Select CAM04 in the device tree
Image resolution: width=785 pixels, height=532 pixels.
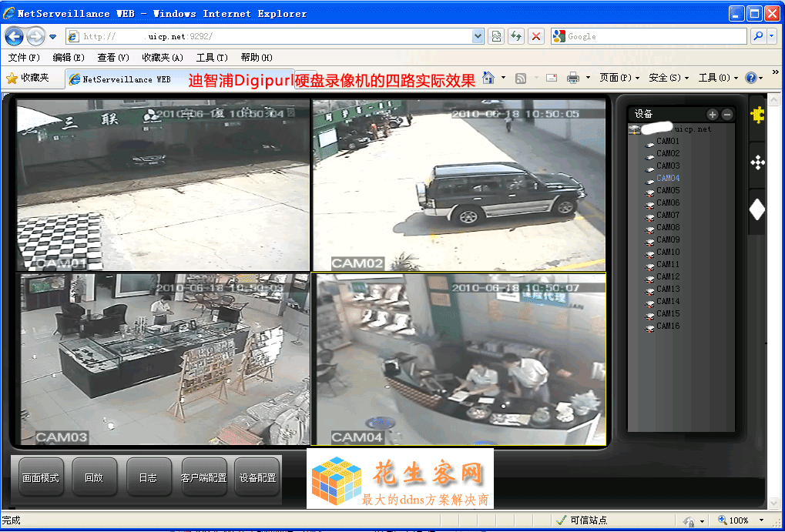668,178
